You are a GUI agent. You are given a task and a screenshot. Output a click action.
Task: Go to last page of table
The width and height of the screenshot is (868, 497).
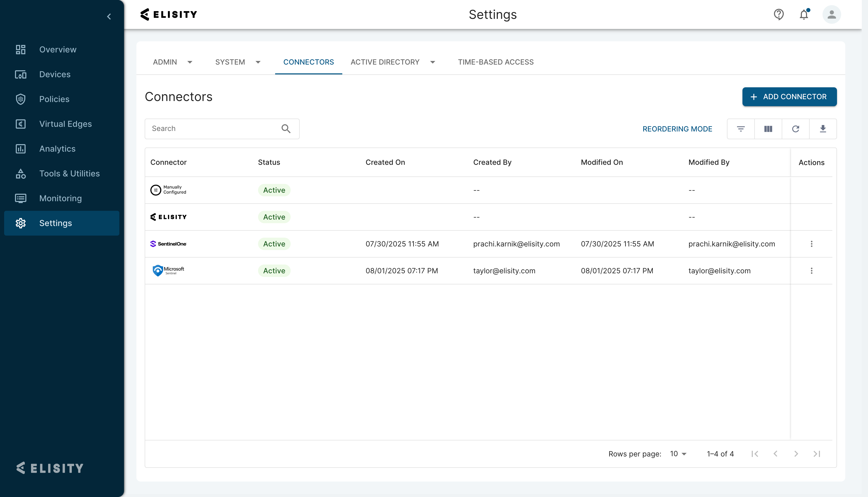816,454
